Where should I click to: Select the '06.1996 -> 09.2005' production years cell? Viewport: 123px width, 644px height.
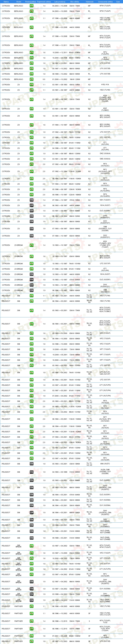(x=60, y=606)
